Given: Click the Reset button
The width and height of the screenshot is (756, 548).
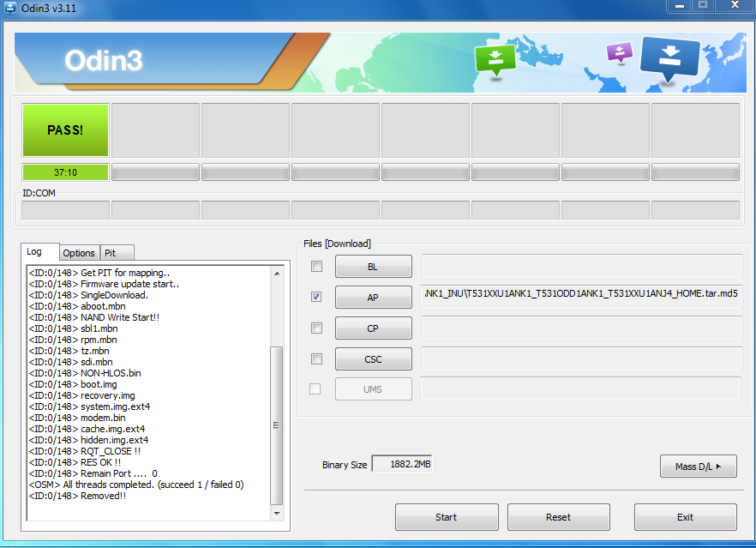Looking at the screenshot, I should click(558, 517).
